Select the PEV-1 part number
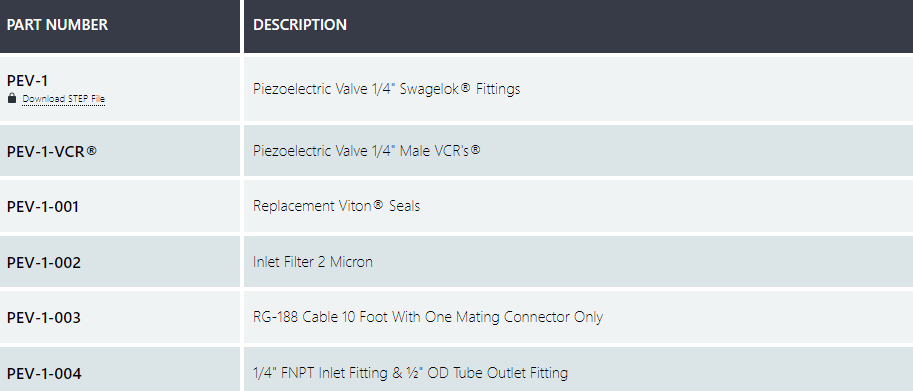Screen dimensions: 913x391 tap(27, 80)
